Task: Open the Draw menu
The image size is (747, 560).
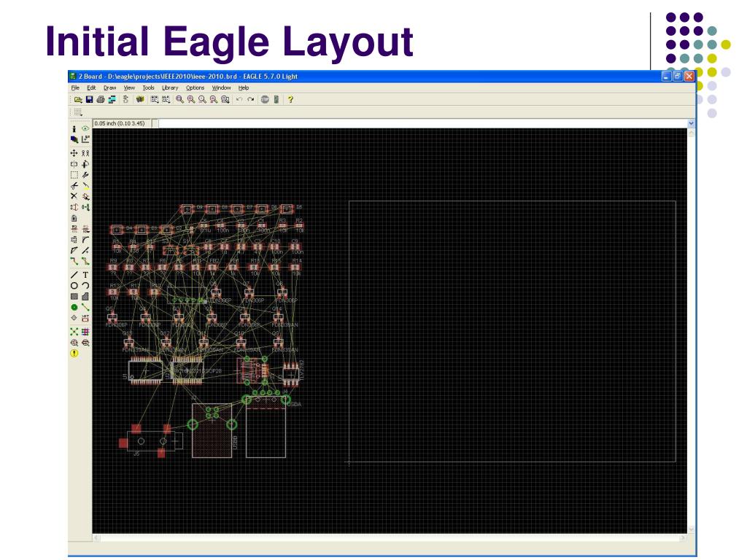Action: [110, 88]
